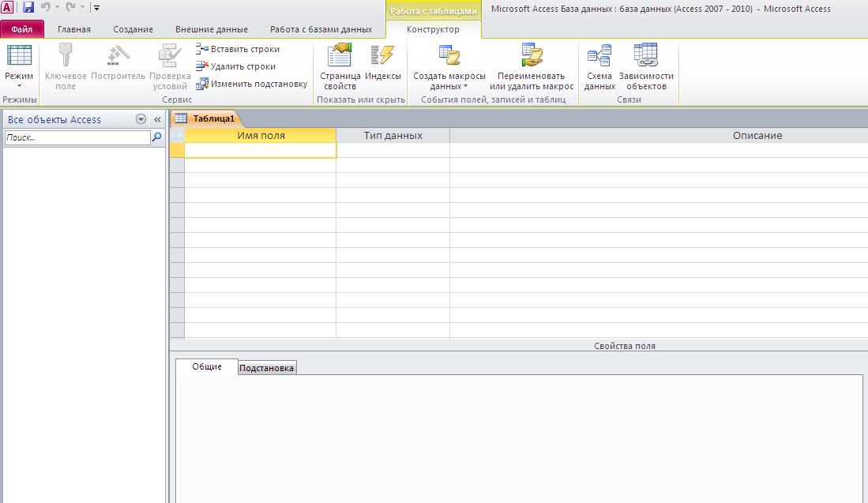Open Зависимости объектов object dependencies
Viewport: 868px width, 503px height.
646,67
